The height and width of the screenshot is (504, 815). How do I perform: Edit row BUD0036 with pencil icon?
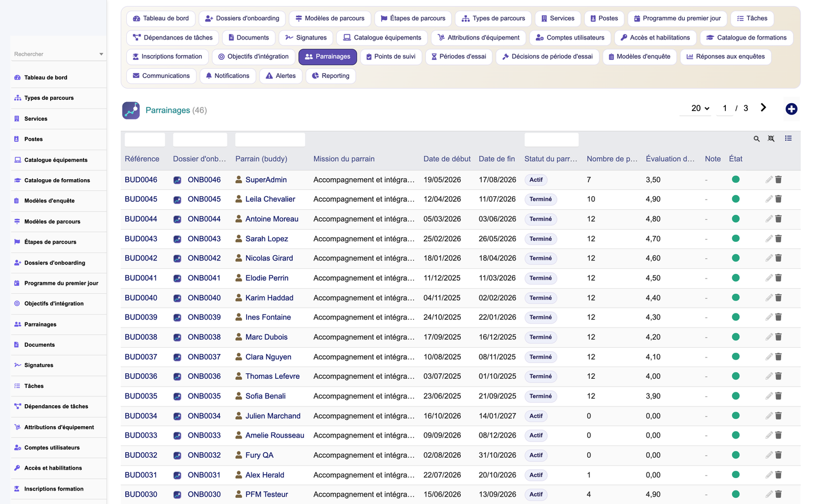769,376
